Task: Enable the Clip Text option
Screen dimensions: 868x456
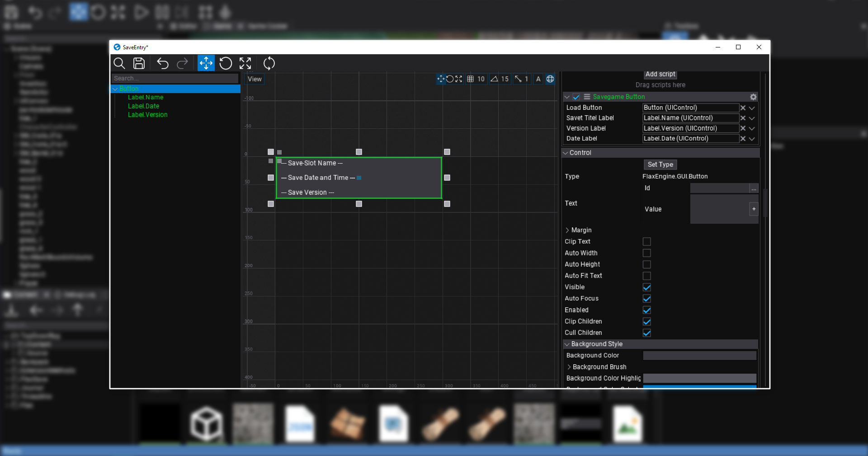Action: pyautogui.click(x=646, y=242)
